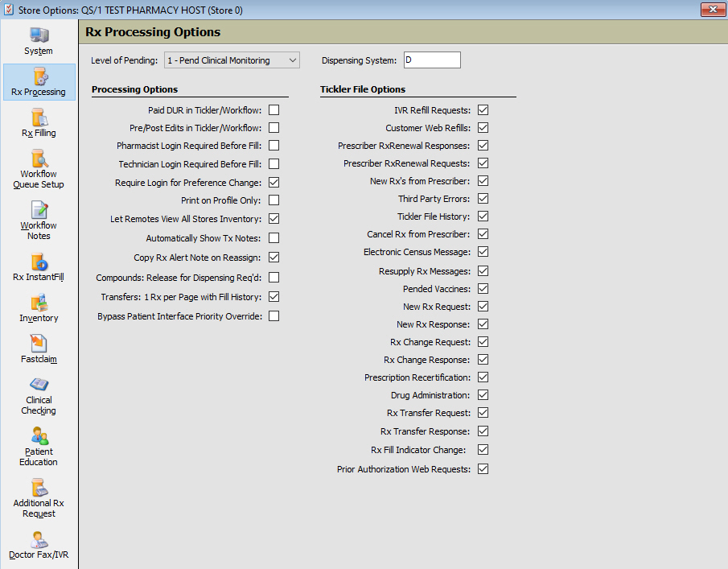Uncheck Rx Transfer Response checkbox

[483, 431]
